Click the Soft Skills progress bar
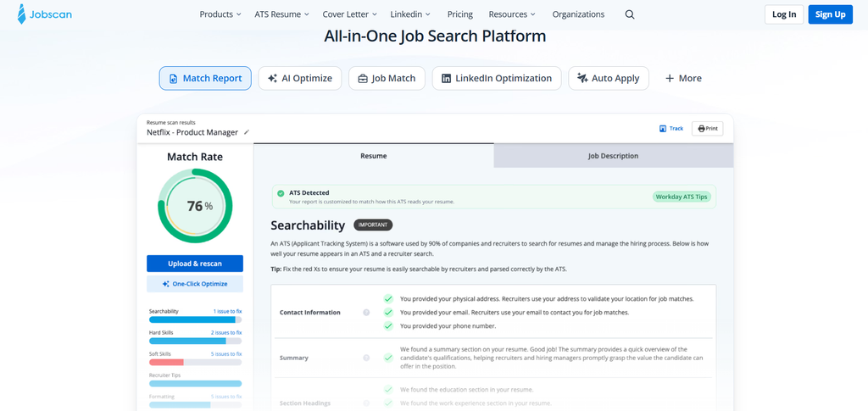 click(196, 363)
